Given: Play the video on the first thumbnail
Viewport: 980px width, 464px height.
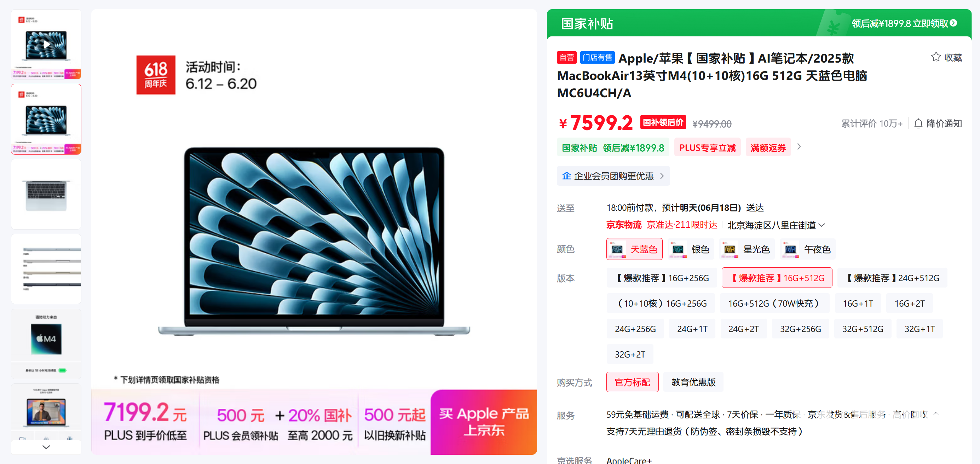Looking at the screenshot, I should click(x=46, y=45).
